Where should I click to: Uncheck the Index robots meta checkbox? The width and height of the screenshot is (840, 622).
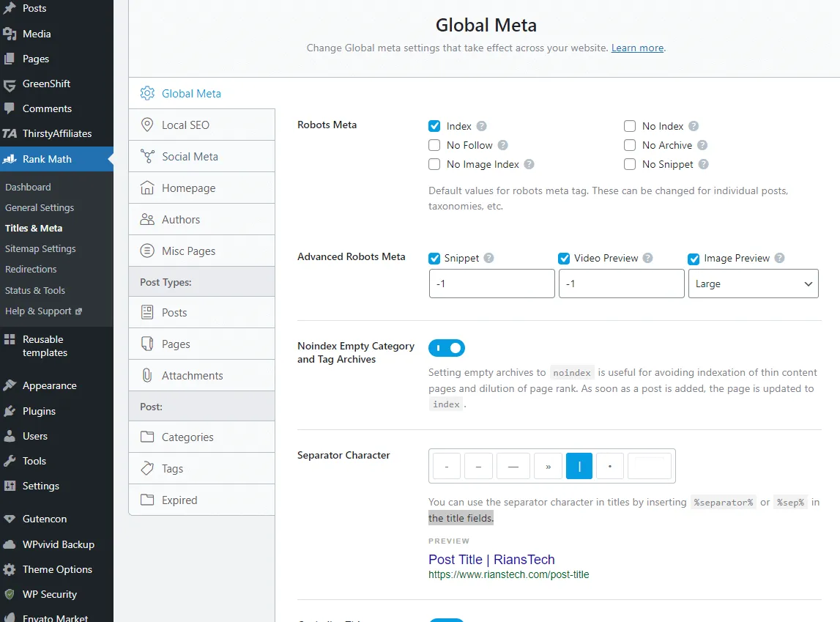(434, 126)
